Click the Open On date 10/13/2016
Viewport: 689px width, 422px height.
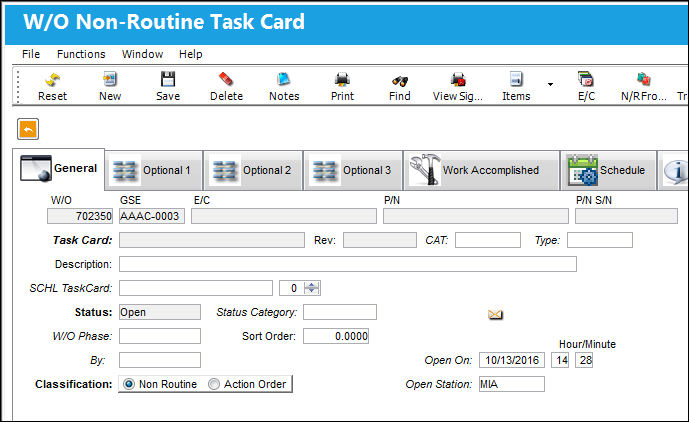pyautogui.click(x=512, y=360)
